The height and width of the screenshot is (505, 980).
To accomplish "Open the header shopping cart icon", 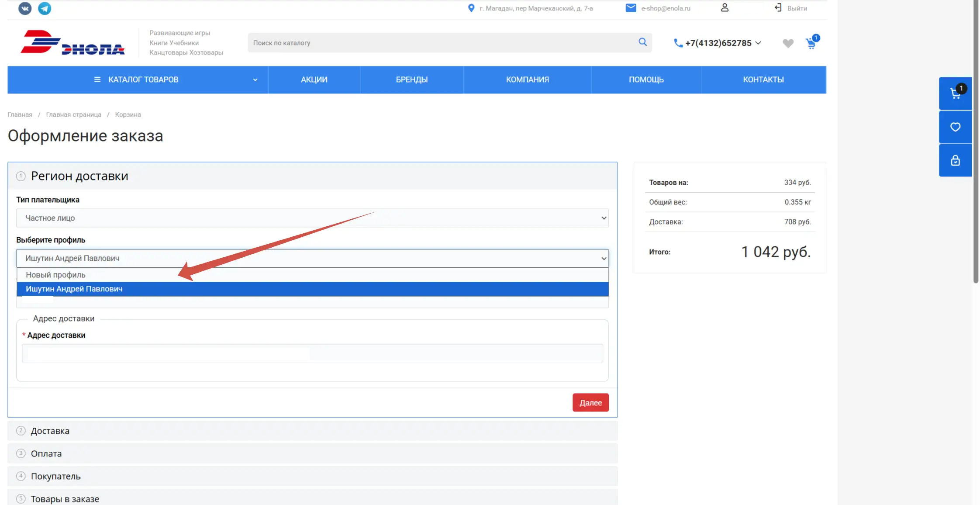I will click(811, 43).
